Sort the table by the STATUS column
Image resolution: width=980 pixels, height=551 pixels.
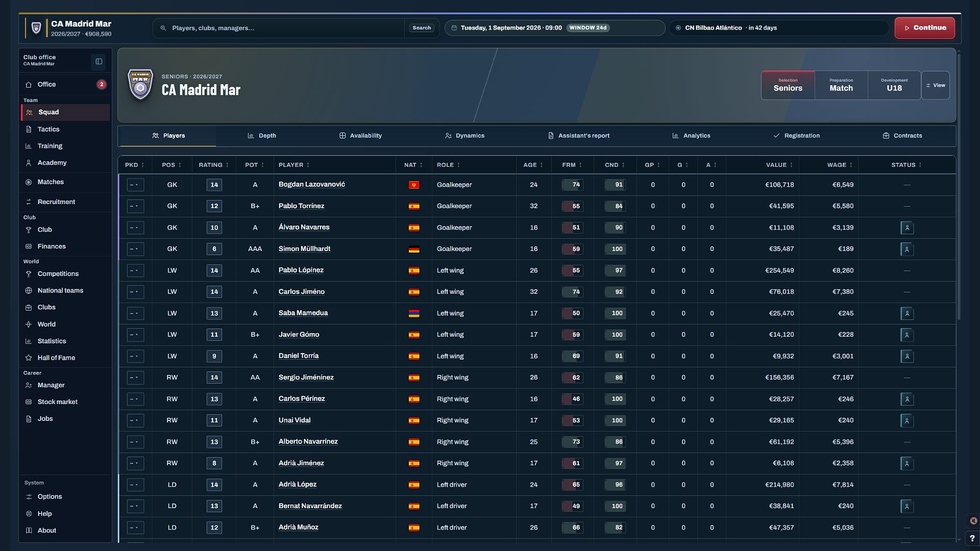[906, 165]
